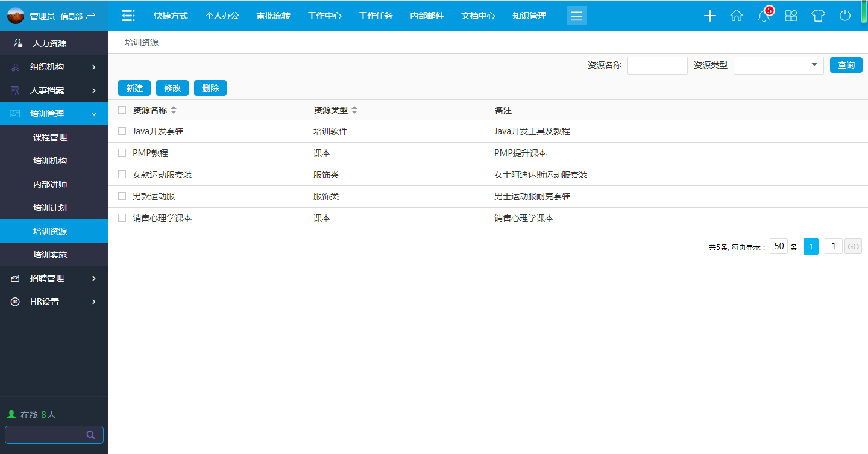Click the online users green icon
Image resolution: width=868 pixels, height=454 pixels.
pyautogui.click(x=11, y=415)
